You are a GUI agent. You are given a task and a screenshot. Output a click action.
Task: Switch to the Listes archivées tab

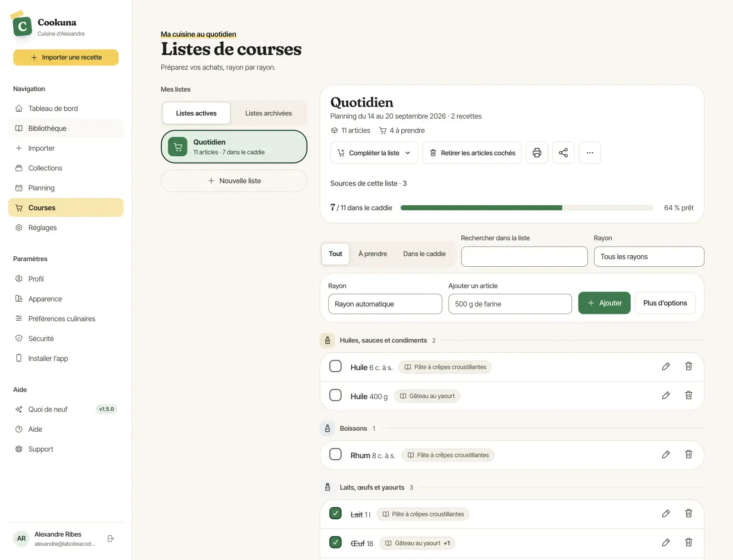click(x=268, y=113)
